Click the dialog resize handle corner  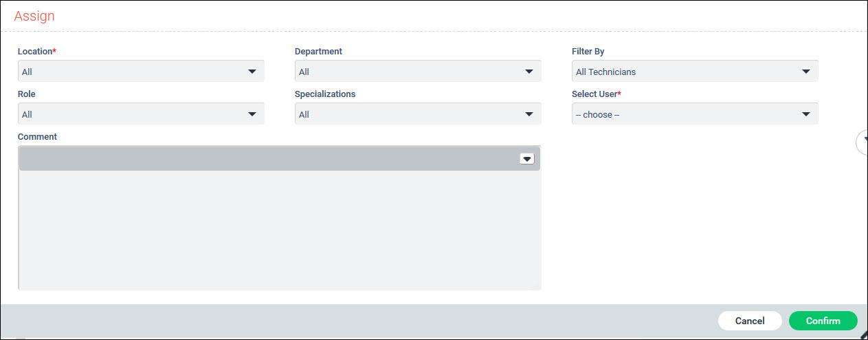[863, 334]
